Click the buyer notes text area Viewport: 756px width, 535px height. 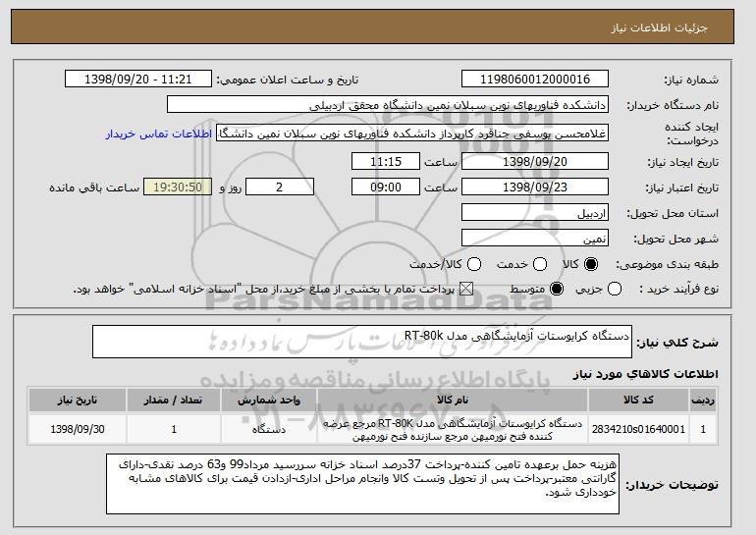[362, 484]
